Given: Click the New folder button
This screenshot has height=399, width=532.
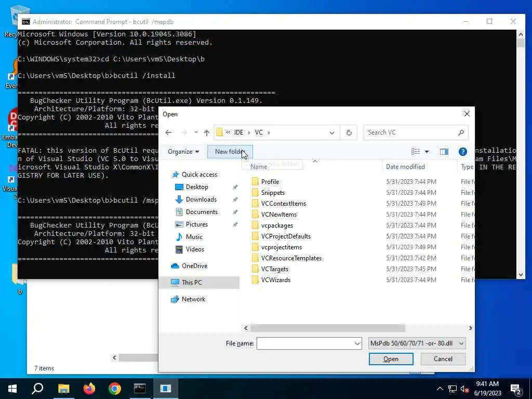Looking at the screenshot, I should (230, 152).
